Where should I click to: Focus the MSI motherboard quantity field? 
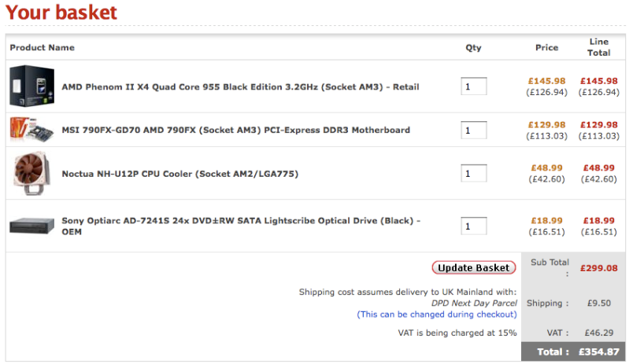click(473, 130)
